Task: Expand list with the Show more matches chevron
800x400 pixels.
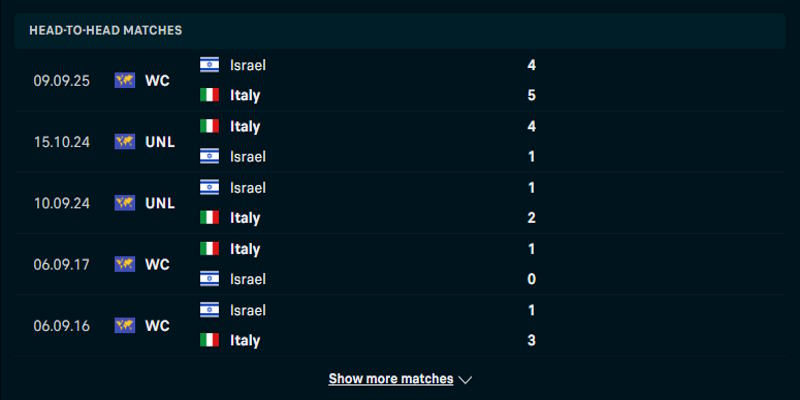Action: pos(465,380)
